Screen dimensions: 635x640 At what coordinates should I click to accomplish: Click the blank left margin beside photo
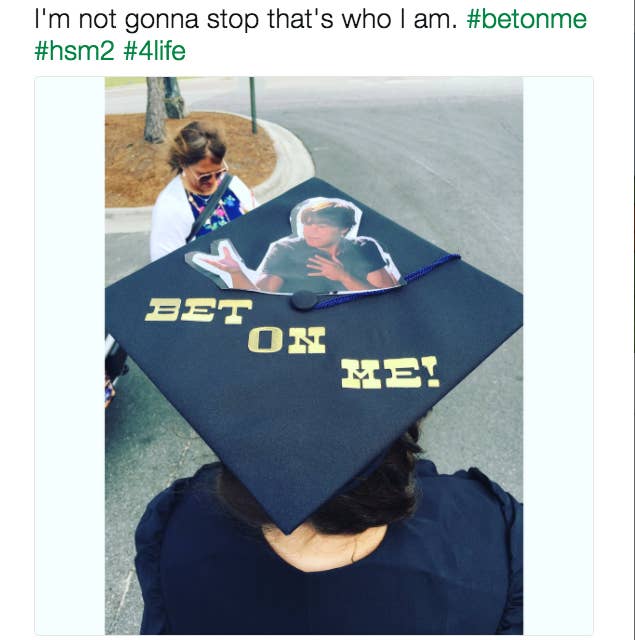pos(70,356)
